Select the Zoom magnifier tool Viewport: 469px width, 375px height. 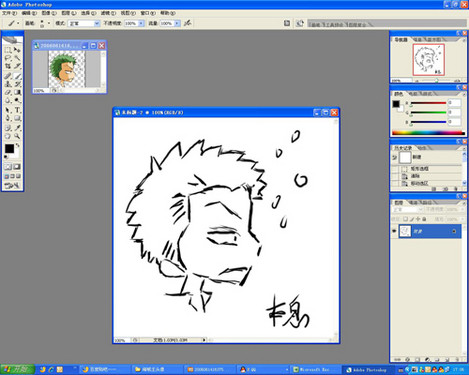pos(17,136)
